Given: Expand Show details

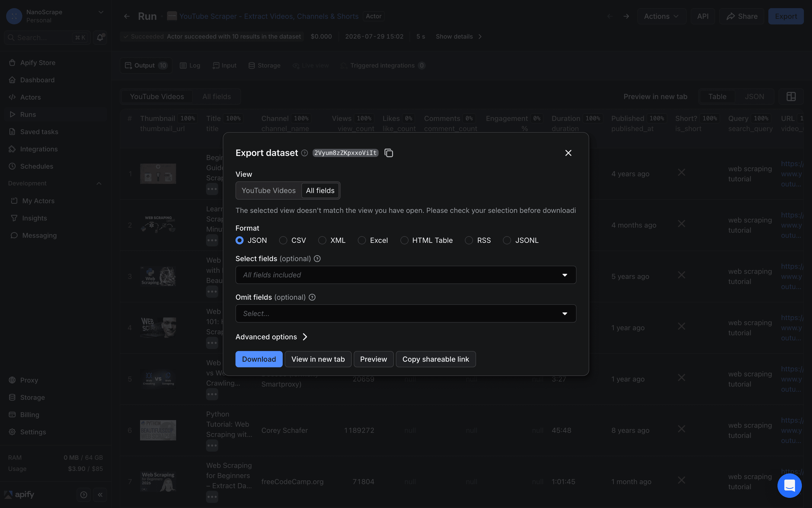Looking at the screenshot, I should tap(458, 36).
